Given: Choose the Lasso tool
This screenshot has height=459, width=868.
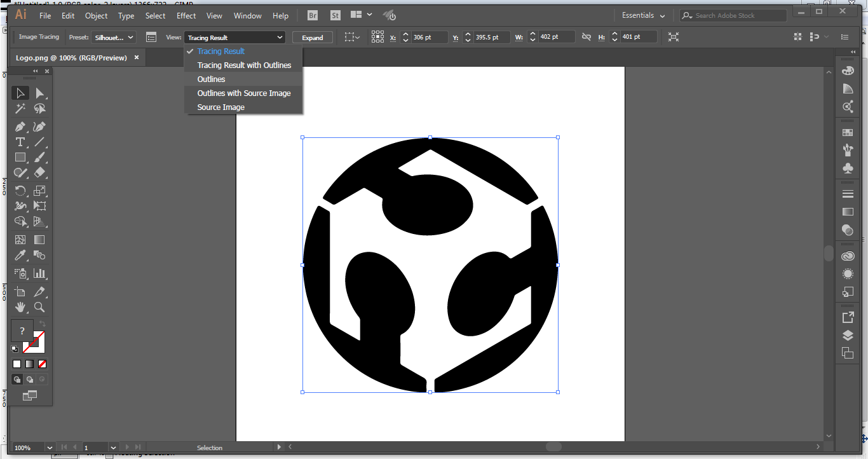Looking at the screenshot, I should [x=39, y=109].
